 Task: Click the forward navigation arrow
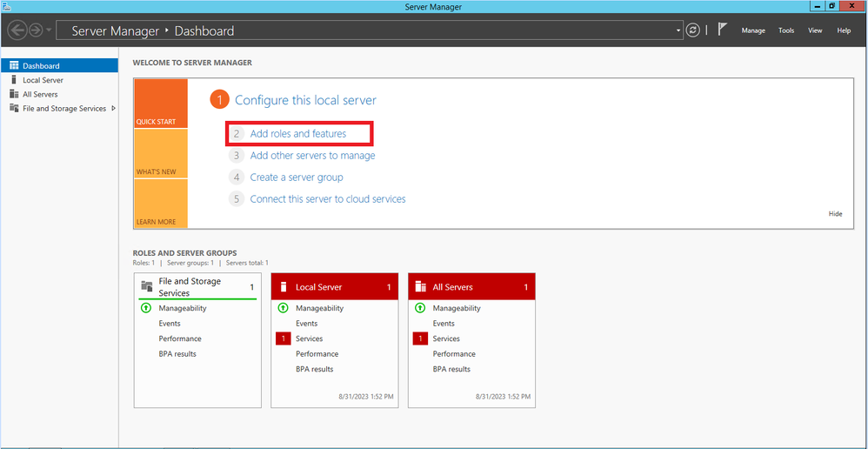(x=36, y=30)
